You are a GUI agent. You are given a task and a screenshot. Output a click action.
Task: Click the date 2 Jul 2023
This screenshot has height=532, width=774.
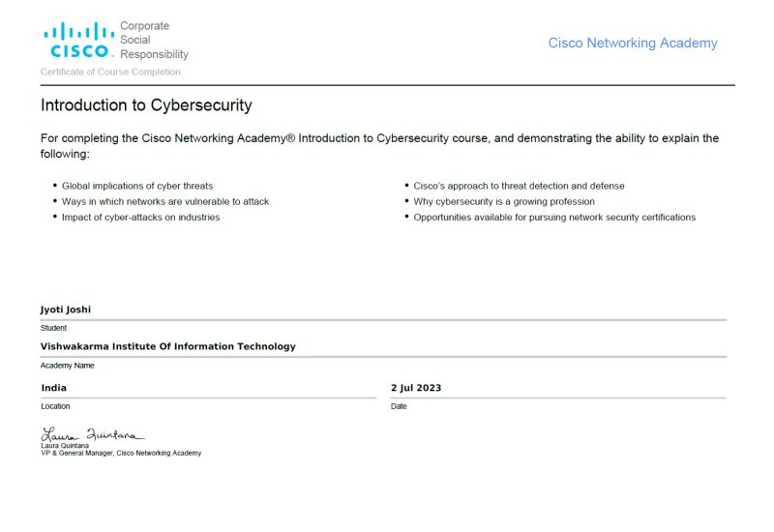click(x=416, y=388)
